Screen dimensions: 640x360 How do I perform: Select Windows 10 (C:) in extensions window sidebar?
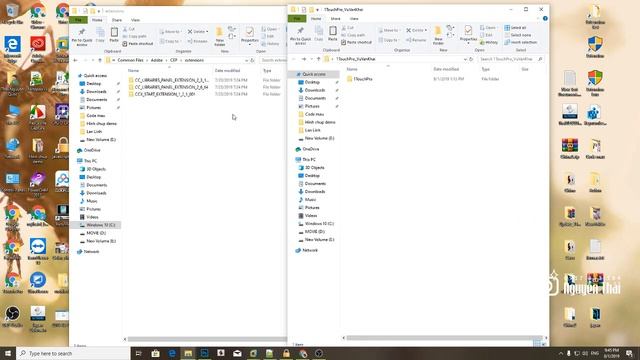(97, 225)
